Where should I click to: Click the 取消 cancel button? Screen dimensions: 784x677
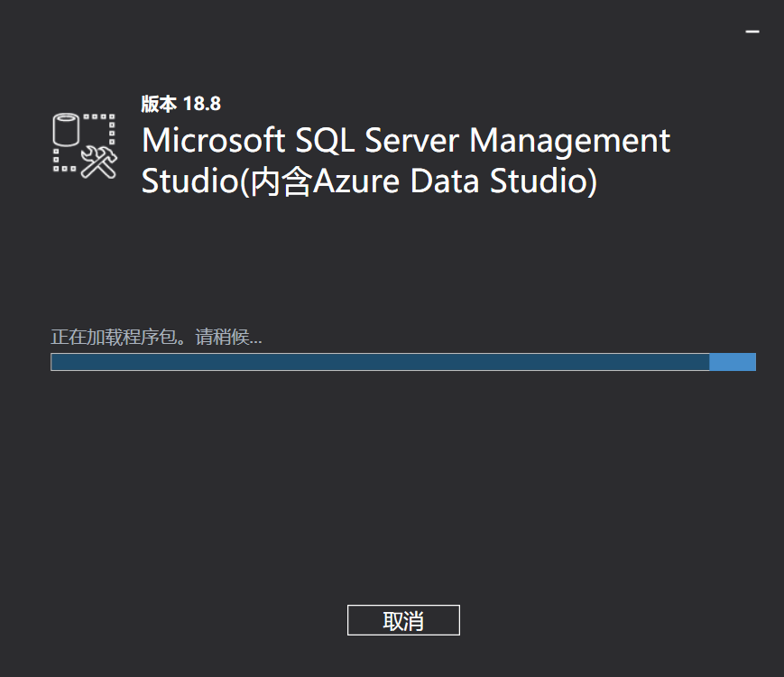[x=403, y=620]
